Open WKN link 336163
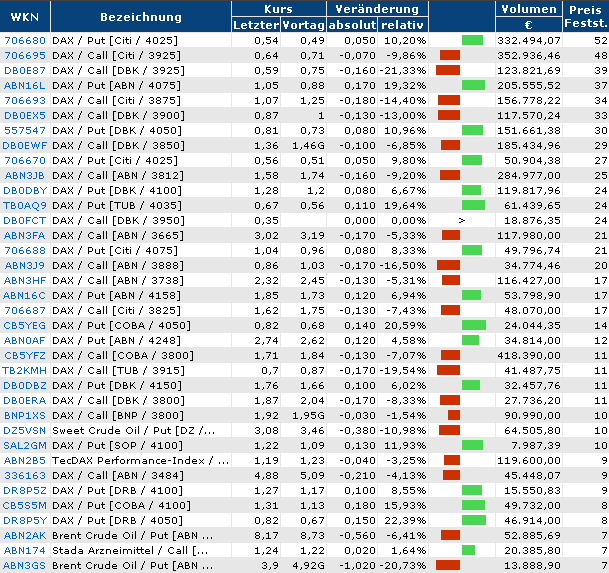This screenshot has height=573, width=609. pyautogui.click(x=25, y=475)
